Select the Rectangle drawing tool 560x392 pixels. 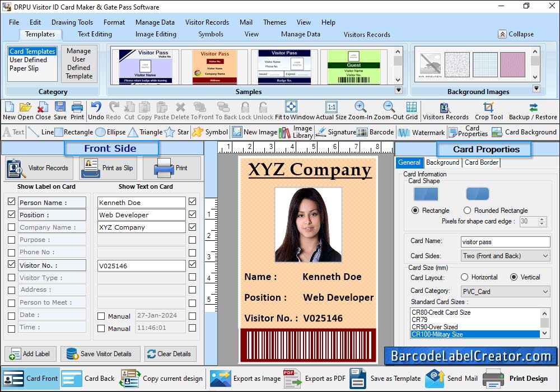(74, 132)
